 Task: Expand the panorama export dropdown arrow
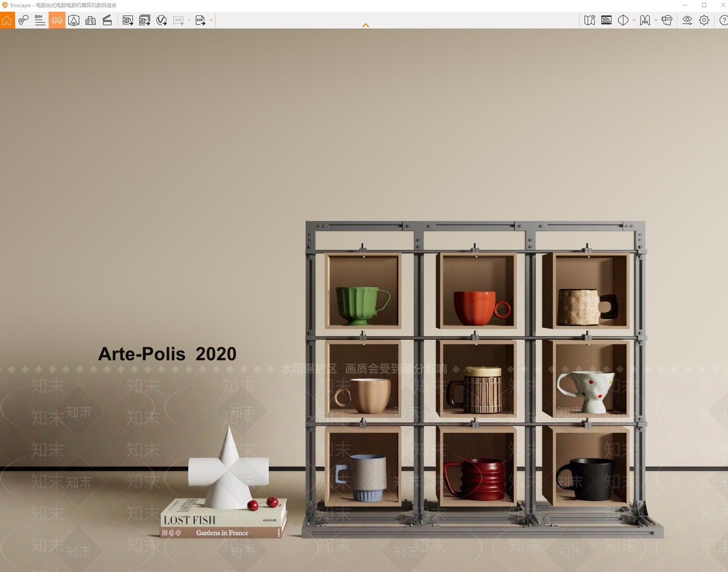tap(189, 20)
